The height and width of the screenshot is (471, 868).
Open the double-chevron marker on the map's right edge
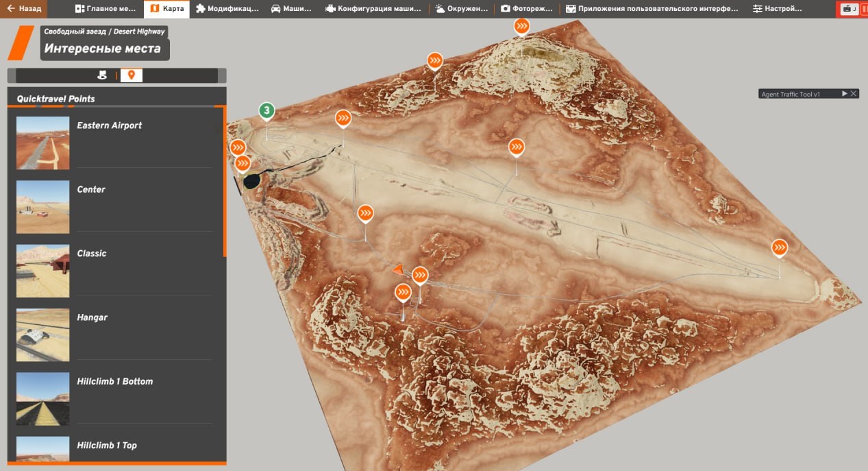point(779,247)
